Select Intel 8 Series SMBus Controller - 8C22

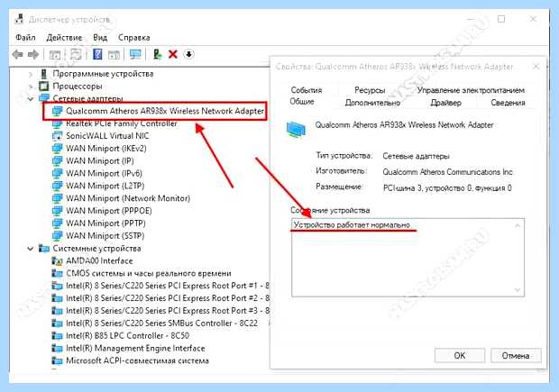coord(161,324)
